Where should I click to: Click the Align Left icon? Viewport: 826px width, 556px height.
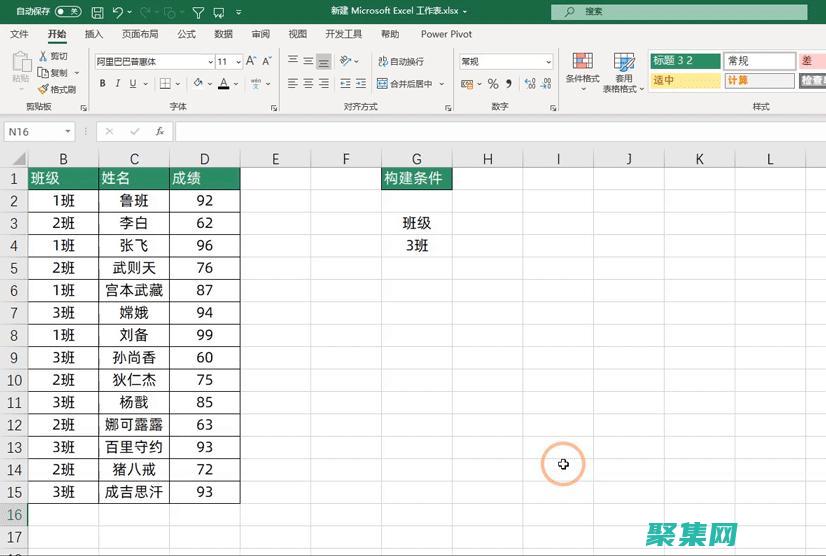tap(293, 83)
